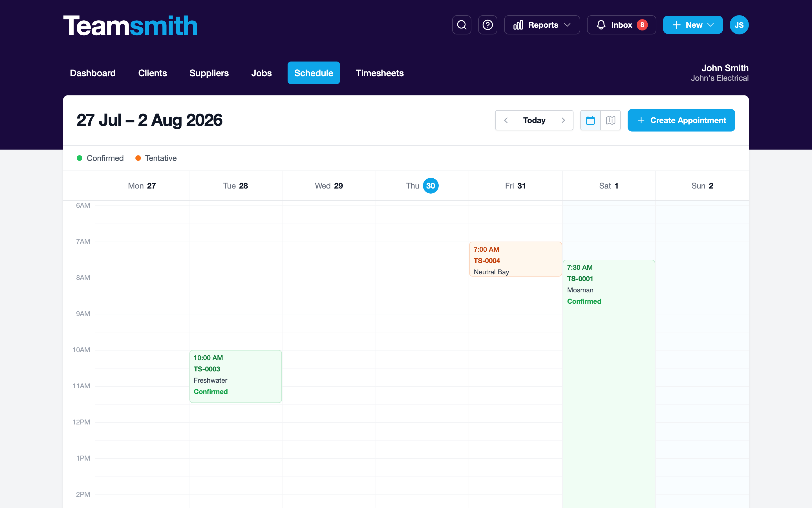
Task: Open the Suppliers tab
Action: point(209,73)
